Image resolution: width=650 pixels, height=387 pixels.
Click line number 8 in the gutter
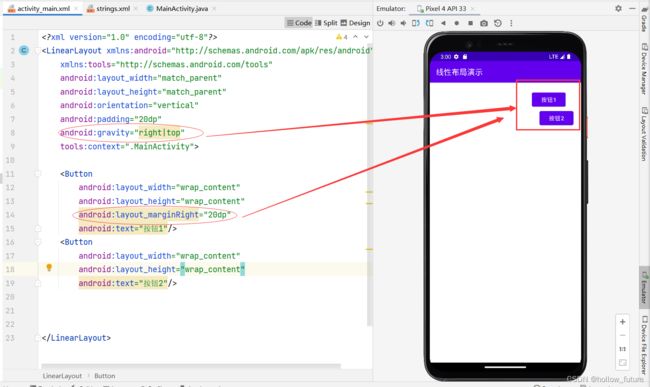pos(12,133)
